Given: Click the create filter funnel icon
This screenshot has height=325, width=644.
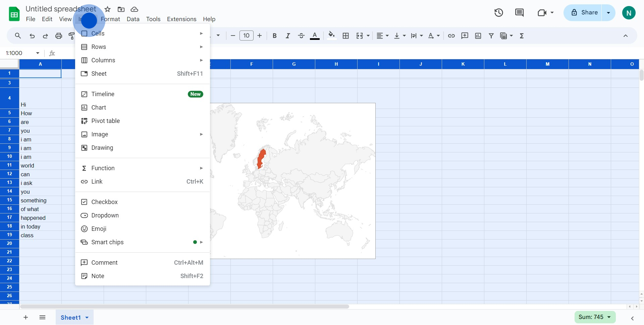Looking at the screenshot, I should coord(491,36).
